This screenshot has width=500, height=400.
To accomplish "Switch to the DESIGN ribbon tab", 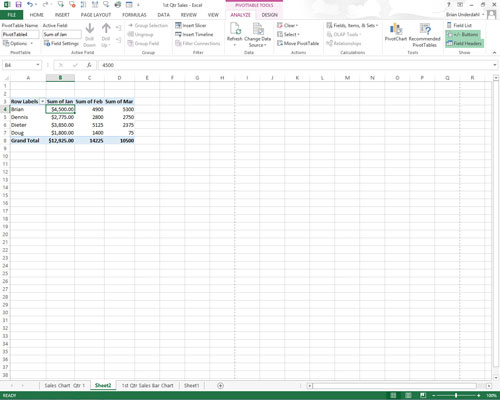I will (x=269, y=15).
